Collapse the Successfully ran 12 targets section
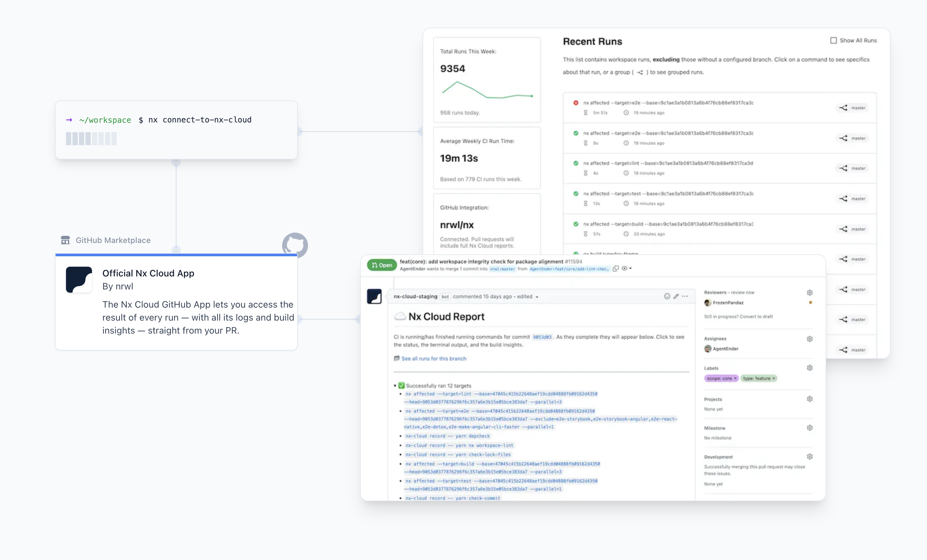Image resolution: width=927 pixels, height=560 pixels. (395, 386)
